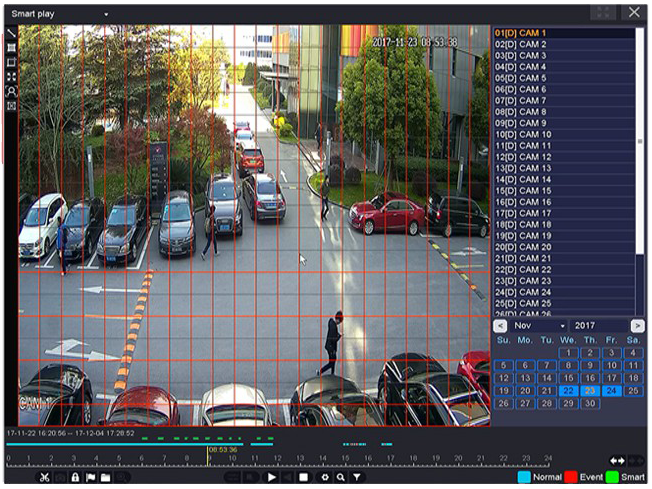Click the cyan Normal legend swatch
The width and height of the screenshot is (652, 489).
coord(524,477)
